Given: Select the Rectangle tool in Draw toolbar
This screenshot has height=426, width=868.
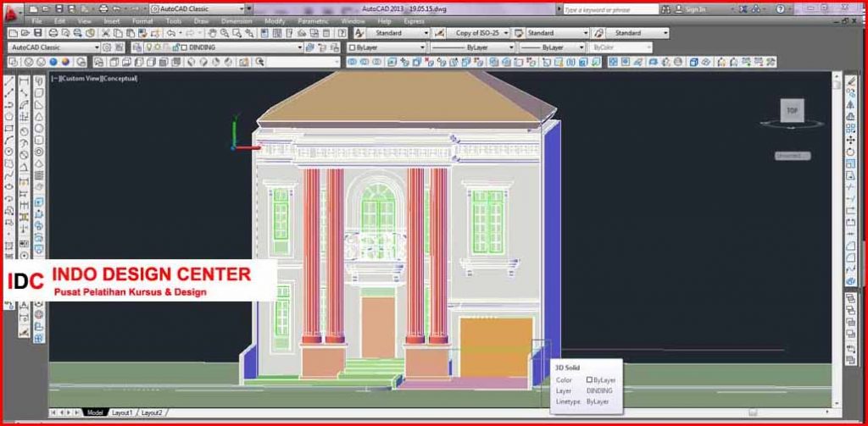Looking at the screenshot, I should (x=9, y=129).
